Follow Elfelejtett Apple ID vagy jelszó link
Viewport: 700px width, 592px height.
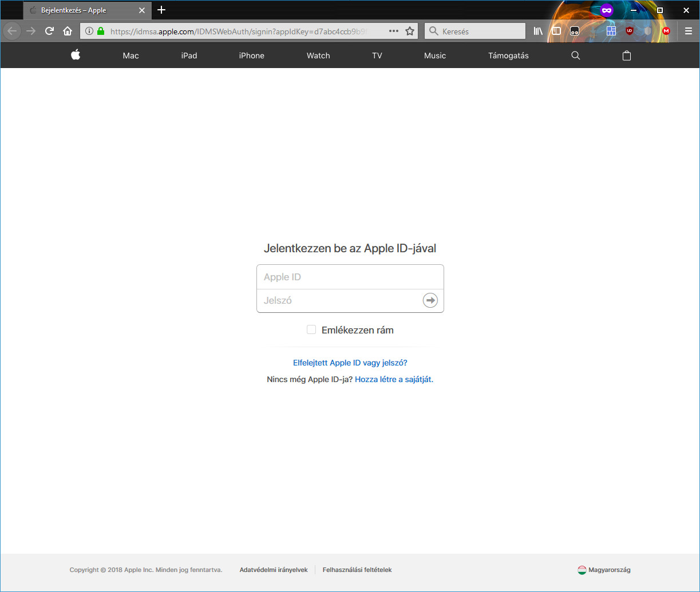coord(350,363)
